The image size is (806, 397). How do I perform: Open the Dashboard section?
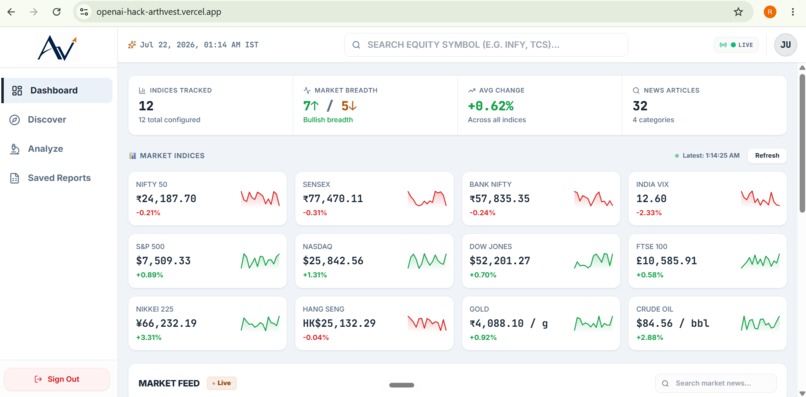tap(57, 91)
